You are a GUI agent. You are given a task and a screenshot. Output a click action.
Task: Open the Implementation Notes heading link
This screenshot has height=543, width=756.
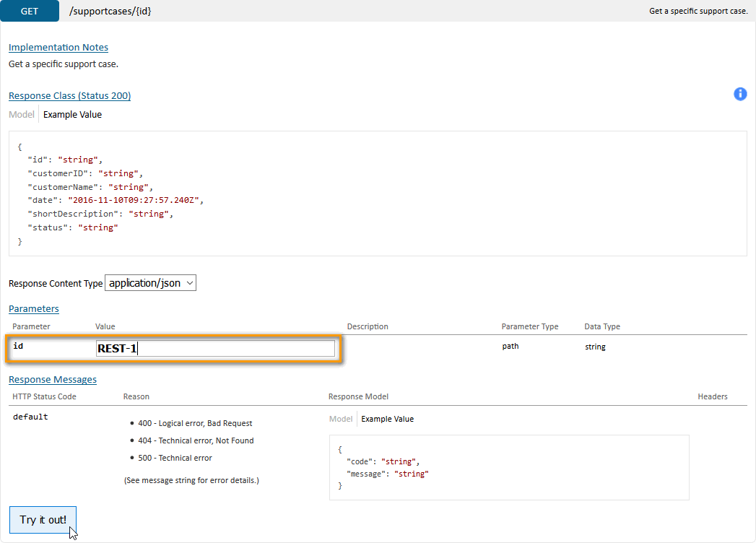[x=58, y=48]
